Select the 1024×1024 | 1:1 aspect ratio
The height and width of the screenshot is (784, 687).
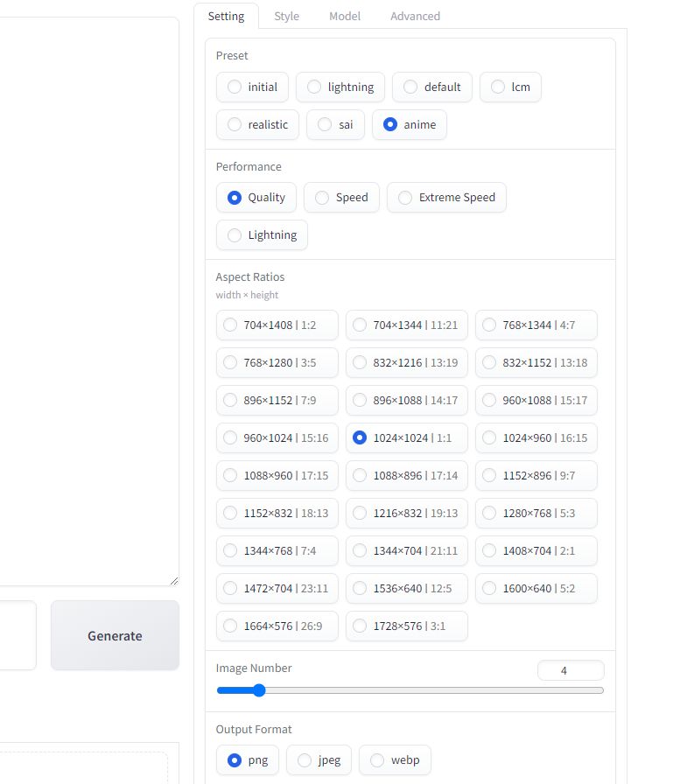tap(406, 438)
